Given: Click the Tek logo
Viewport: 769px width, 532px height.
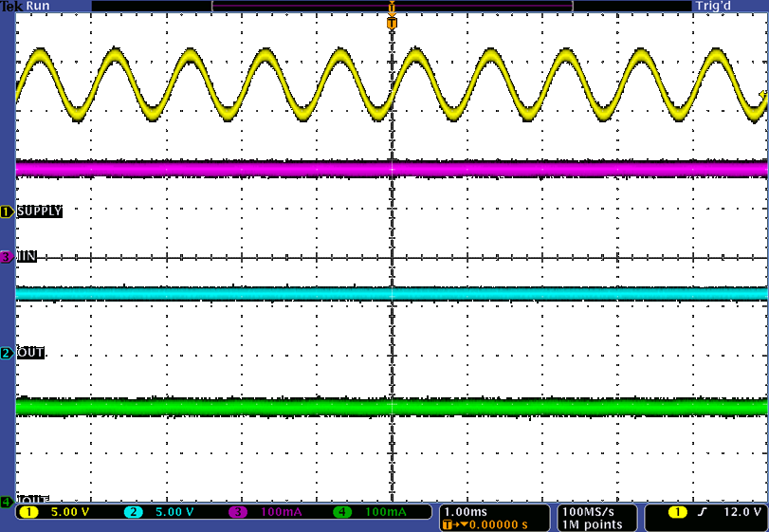Looking at the screenshot, I should (x=11, y=6).
